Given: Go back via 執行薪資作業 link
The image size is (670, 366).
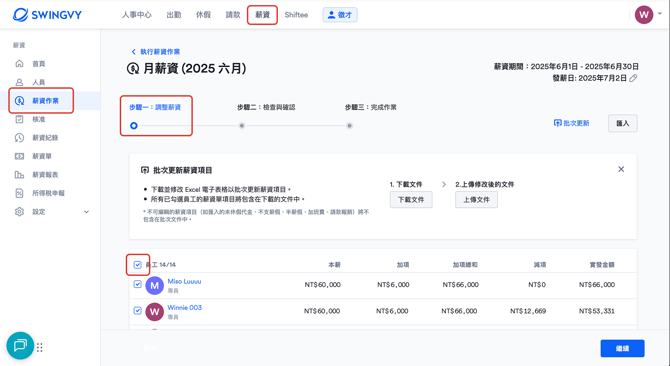Looking at the screenshot, I should (156, 52).
